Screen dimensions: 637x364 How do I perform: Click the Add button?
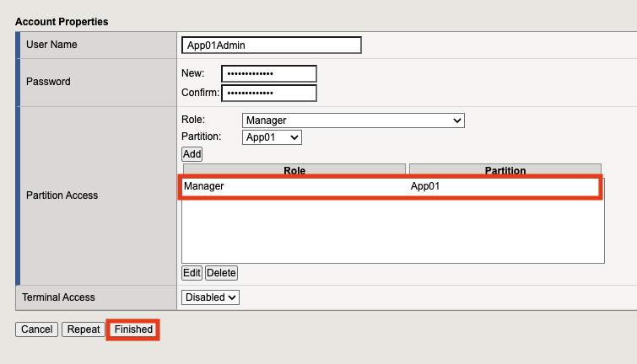(192, 154)
